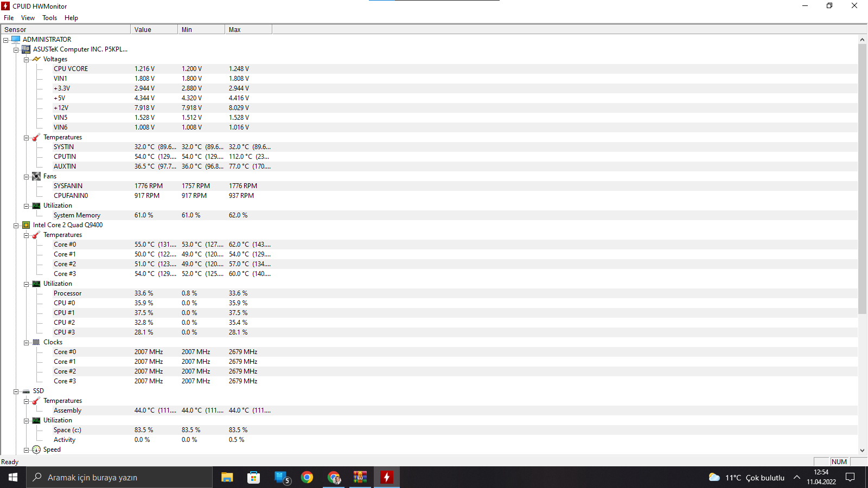Image resolution: width=868 pixels, height=488 pixels.
Task: Click the Sensor column header
Action: [x=66, y=29]
